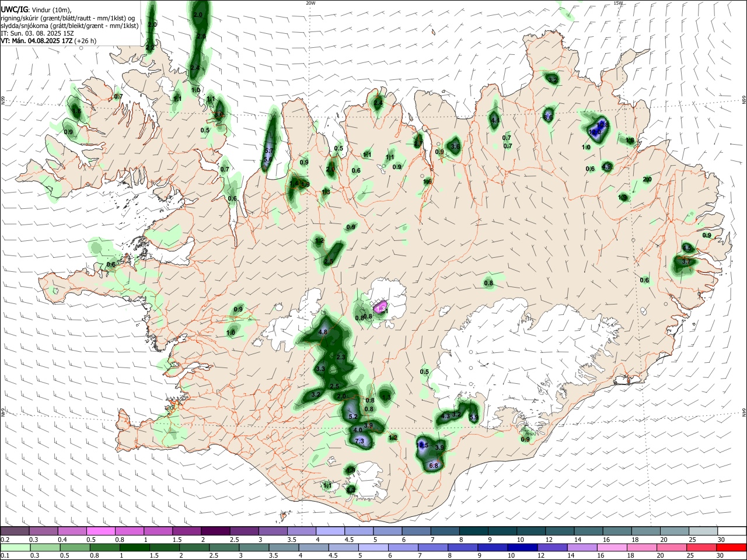Click top legend swatch between 0.5 and 0.8

[x=101, y=531]
